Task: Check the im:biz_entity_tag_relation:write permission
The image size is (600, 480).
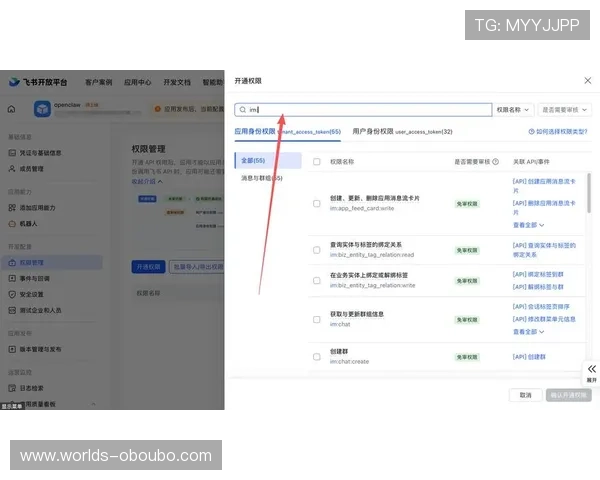Action: [316, 281]
